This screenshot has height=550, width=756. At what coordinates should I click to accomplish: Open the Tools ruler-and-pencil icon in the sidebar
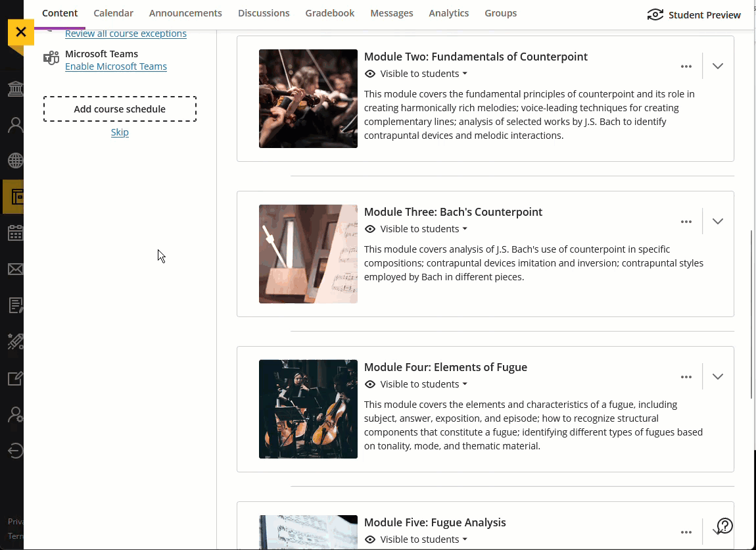click(15, 341)
